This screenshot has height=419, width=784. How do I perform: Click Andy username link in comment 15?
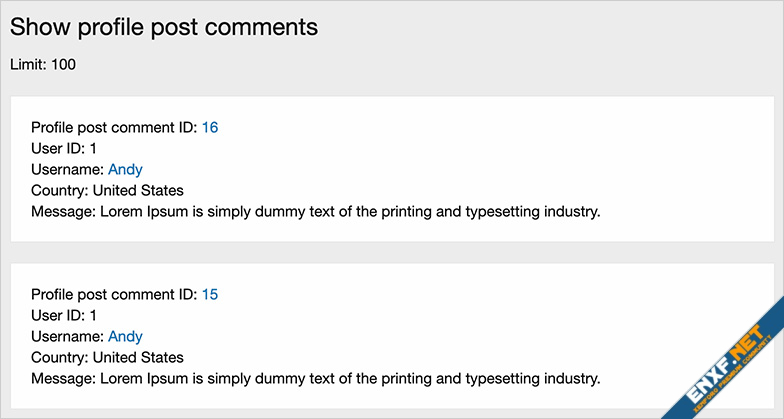[125, 336]
